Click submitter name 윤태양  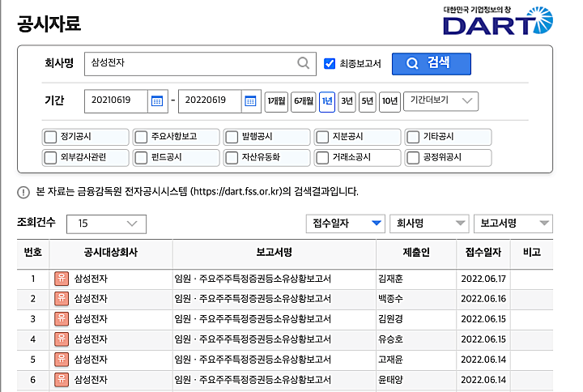[390, 380]
